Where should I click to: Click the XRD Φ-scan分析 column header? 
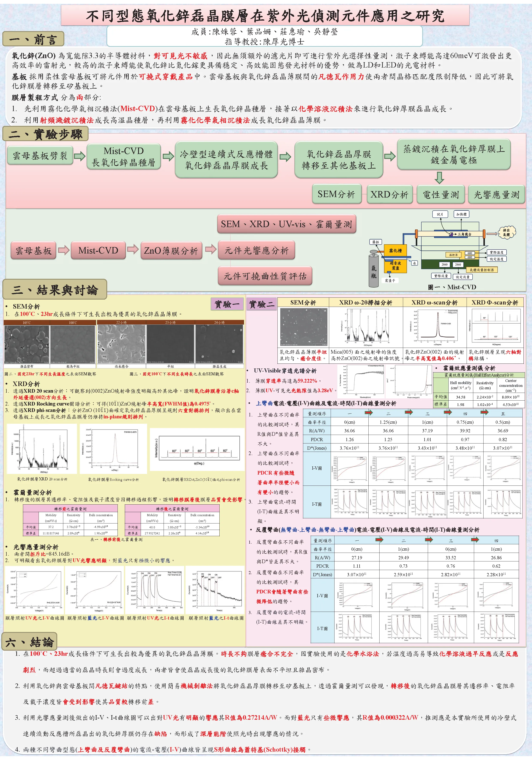(x=495, y=302)
